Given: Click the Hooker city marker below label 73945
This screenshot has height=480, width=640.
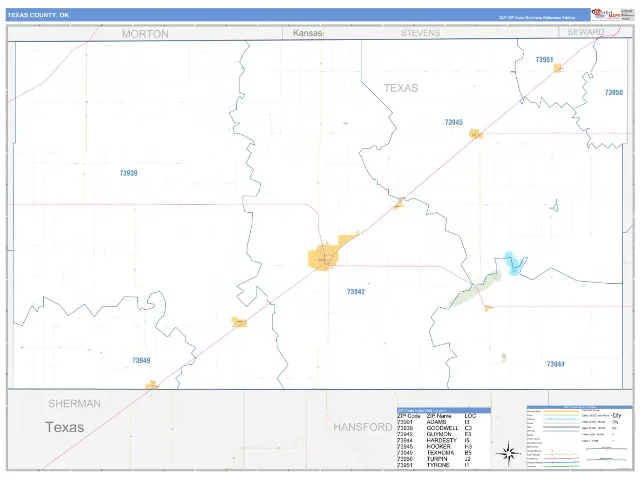Looking at the screenshot, I should (x=476, y=134).
